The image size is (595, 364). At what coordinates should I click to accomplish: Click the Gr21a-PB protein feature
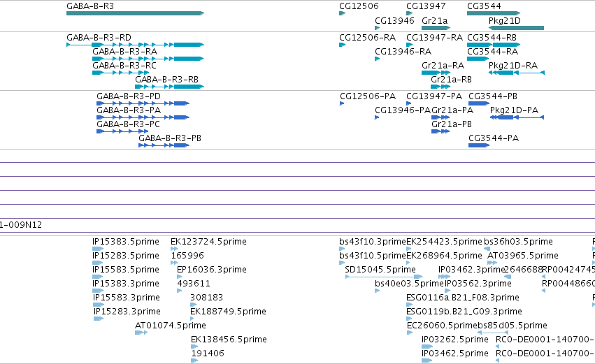tap(440, 131)
